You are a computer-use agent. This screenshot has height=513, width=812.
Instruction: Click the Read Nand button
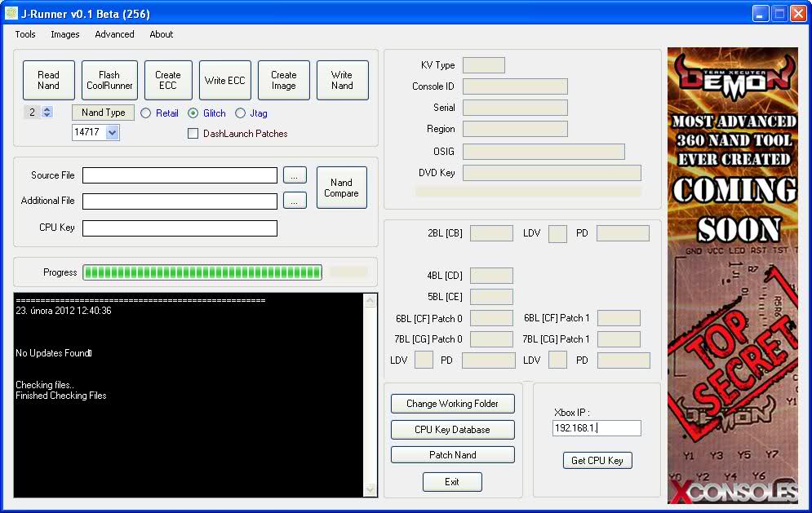tap(49, 80)
